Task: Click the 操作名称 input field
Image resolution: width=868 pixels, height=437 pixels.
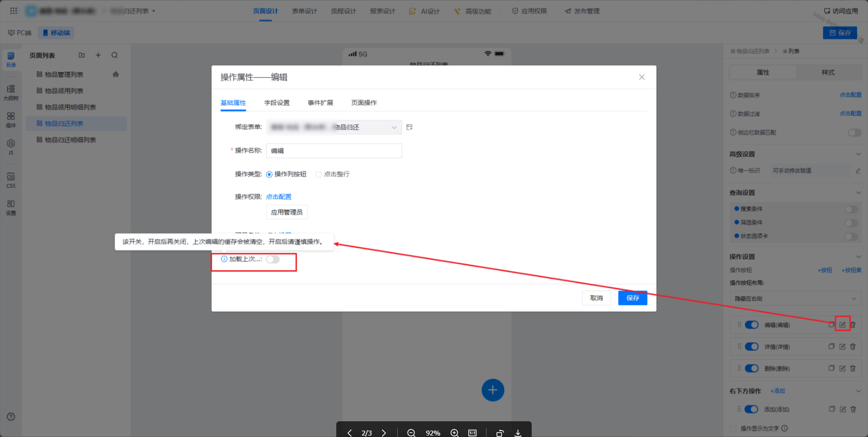Action: click(334, 151)
